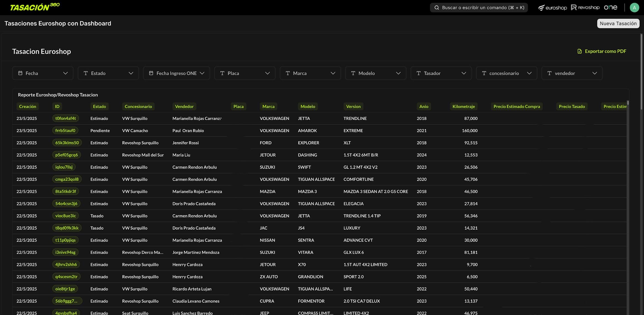Click text-type icon in Marca filter
This screenshot has width=644, height=315.
point(288,73)
